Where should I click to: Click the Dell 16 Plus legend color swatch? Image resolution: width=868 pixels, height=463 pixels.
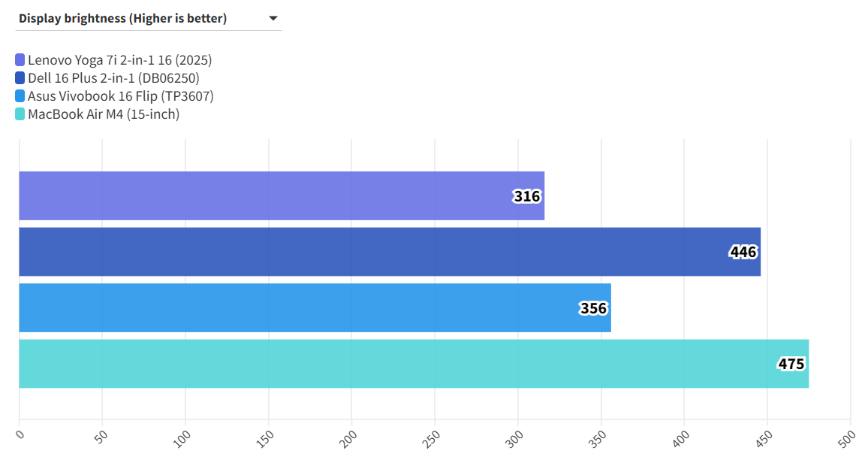coord(20,78)
